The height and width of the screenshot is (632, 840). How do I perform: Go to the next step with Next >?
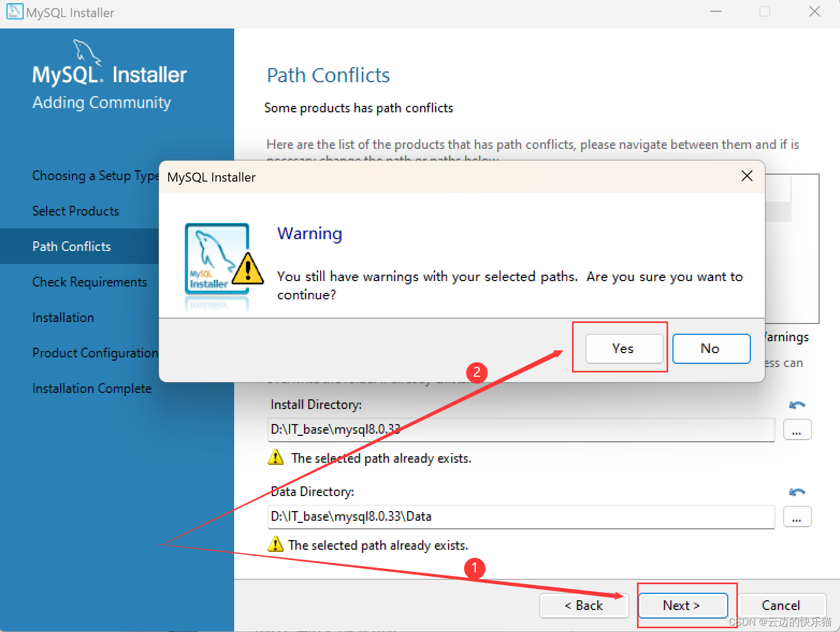683,606
